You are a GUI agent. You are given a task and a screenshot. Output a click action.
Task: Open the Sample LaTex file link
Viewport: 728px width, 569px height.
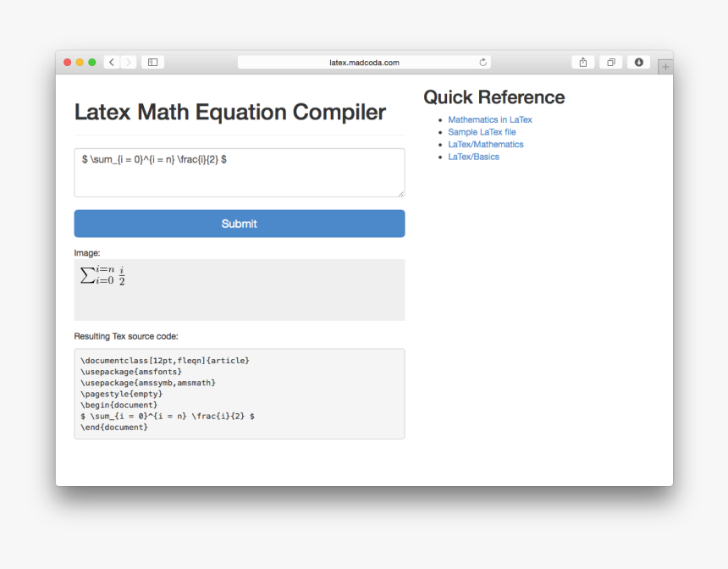(482, 132)
